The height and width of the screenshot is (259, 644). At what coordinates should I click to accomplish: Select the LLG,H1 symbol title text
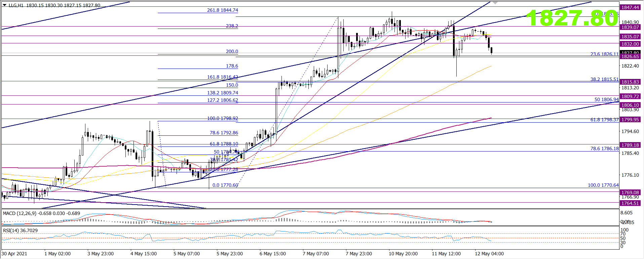pyautogui.click(x=16, y=5)
